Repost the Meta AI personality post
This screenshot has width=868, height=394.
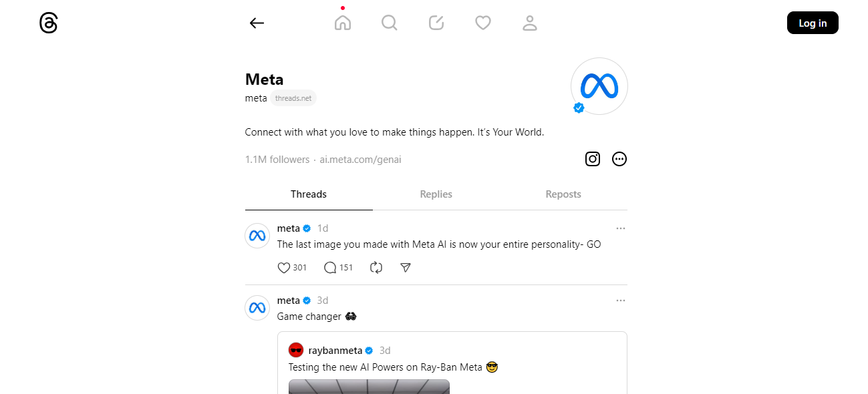(x=376, y=267)
